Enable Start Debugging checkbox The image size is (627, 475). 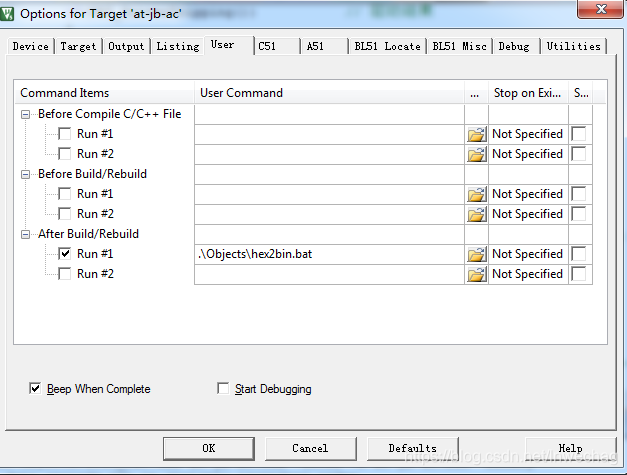coord(223,388)
